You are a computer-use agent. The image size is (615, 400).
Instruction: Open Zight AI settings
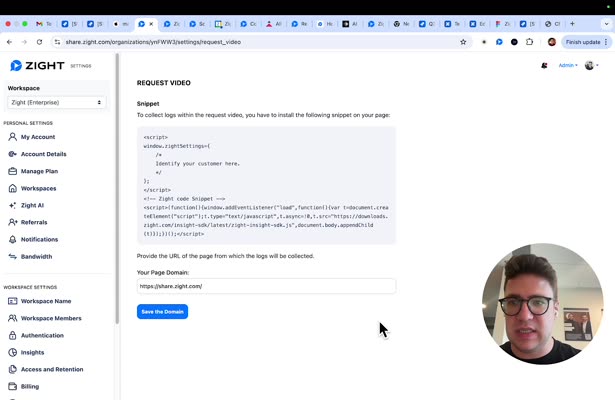click(x=26, y=205)
